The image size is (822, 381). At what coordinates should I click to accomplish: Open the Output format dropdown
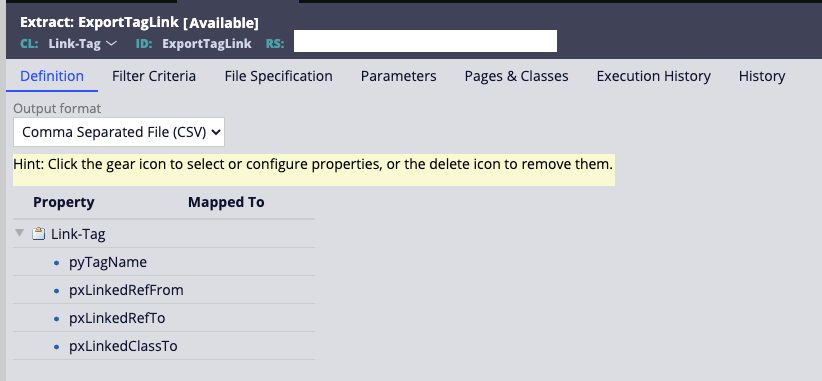point(119,132)
